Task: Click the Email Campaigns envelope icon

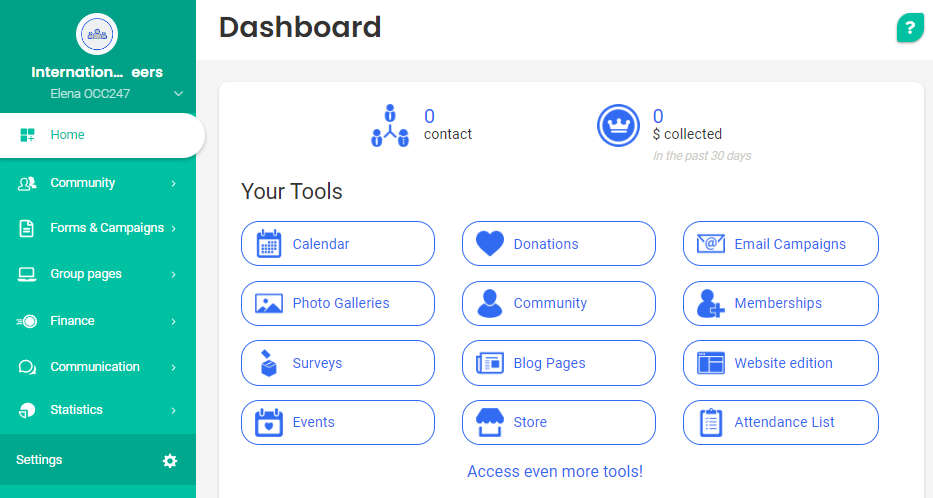Action: [x=711, y=244]
